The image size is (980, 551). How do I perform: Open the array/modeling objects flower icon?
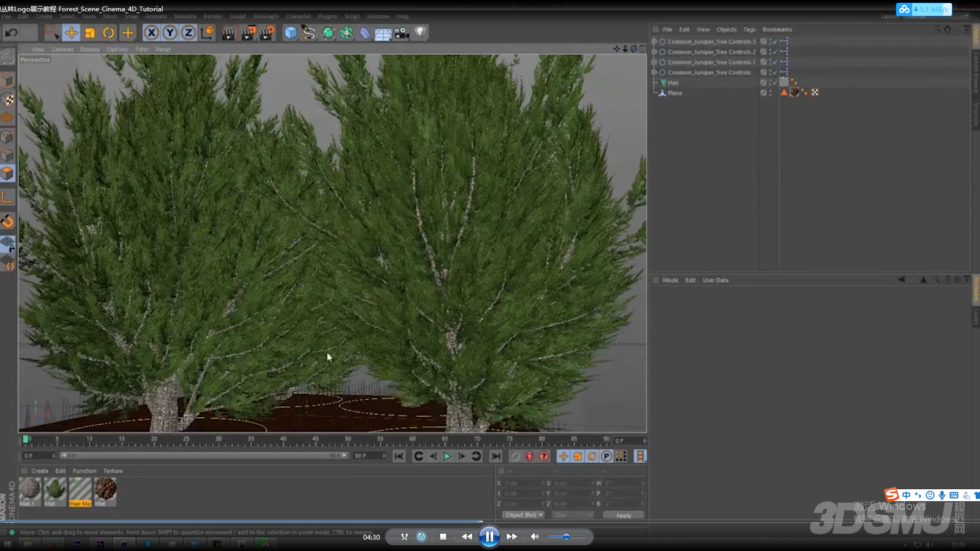tap(346, 33)
